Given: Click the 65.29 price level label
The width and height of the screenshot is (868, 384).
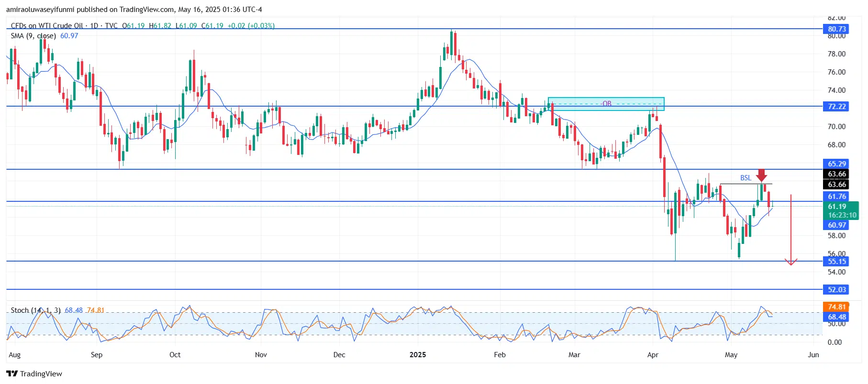Looking at the screenshot, I should [x=837, y=164].
